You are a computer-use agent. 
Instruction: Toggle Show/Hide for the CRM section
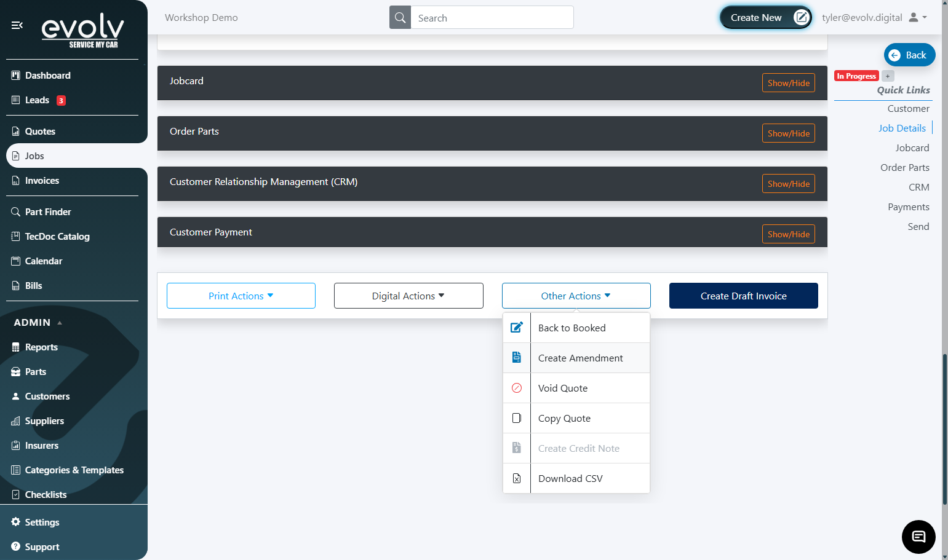pyautogui.click(x=789, y=184)
